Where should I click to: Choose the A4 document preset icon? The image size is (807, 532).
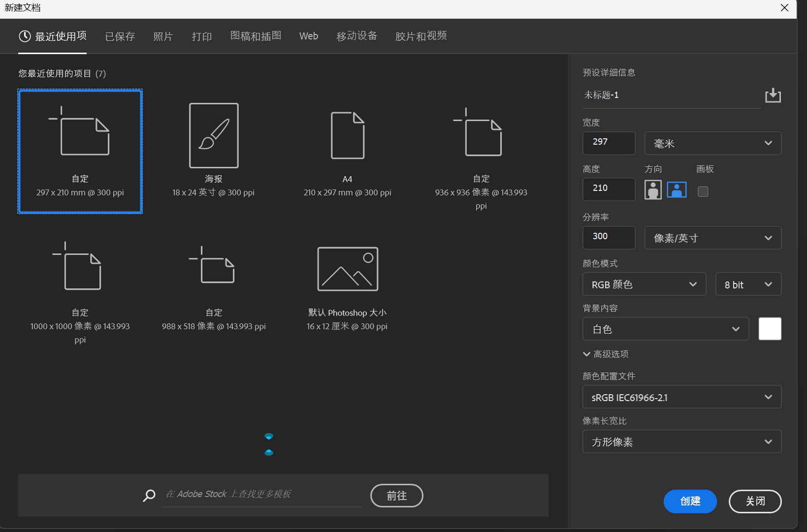[348, 136]
